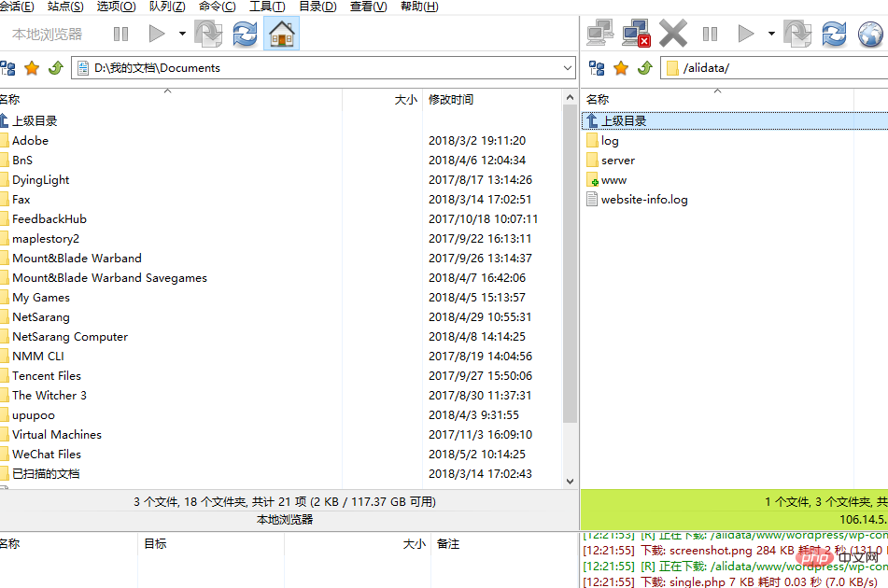Select the WeChat Files folder
Image resolution: width=888 pixels, height=588 pixels.
coord(47,455)
